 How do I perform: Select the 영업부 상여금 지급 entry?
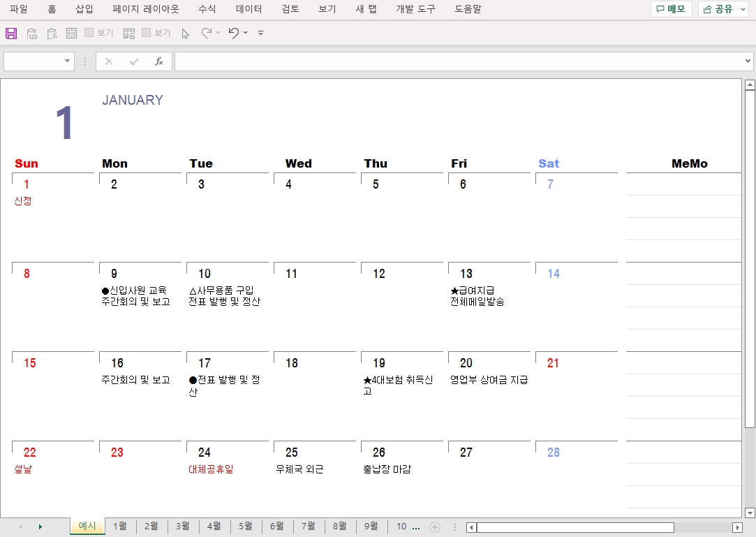(x=489, y=380)
